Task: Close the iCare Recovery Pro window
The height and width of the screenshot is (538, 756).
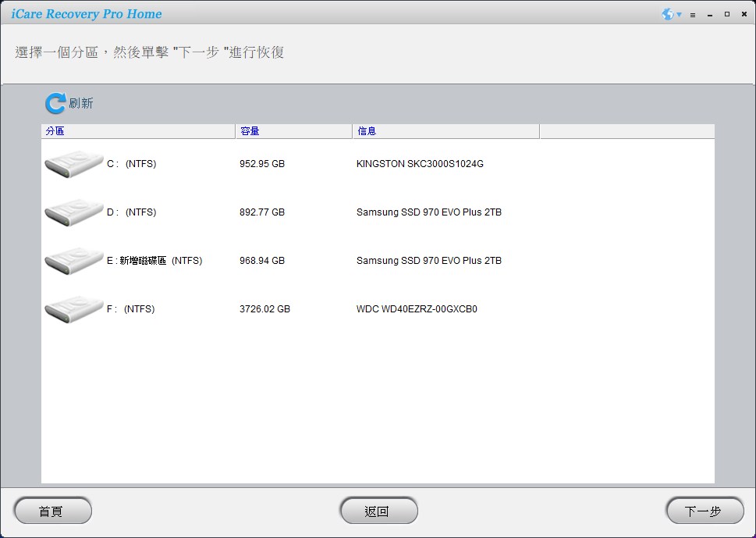Action: click(x=744, y=15)
